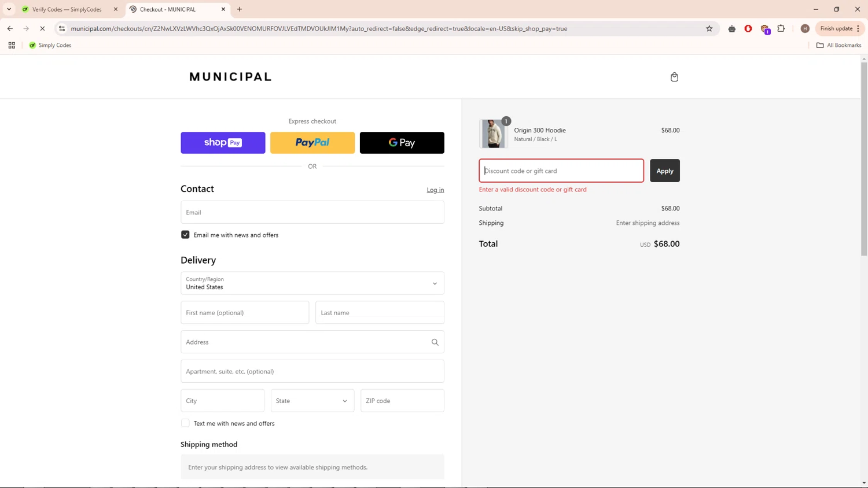Go back to the previous page
868x488 pixels.
(x=10, y=28)
